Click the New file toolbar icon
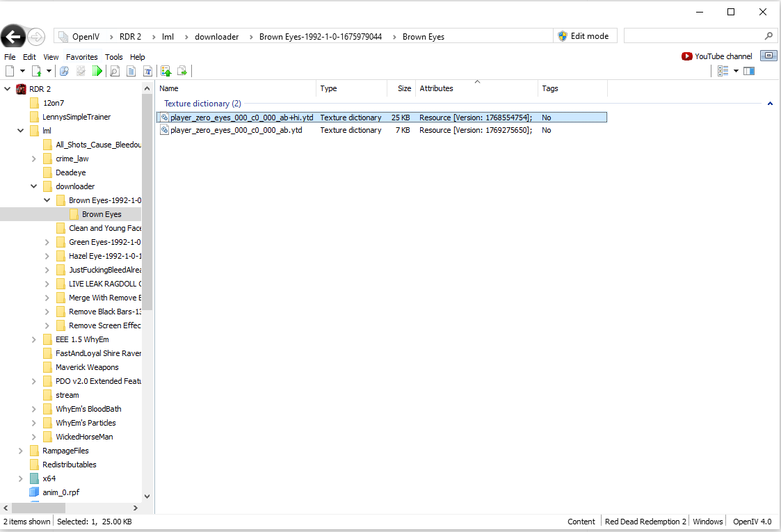The width and height of the screenshot is (781, 532). [10, 71]
